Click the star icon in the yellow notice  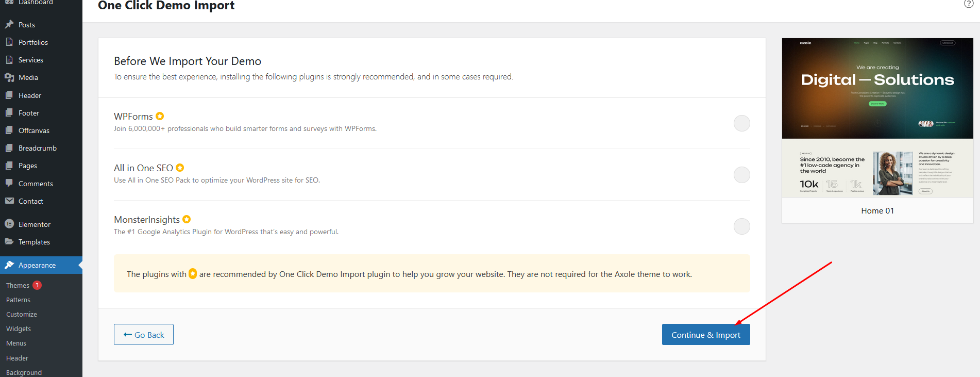(193, 273)
